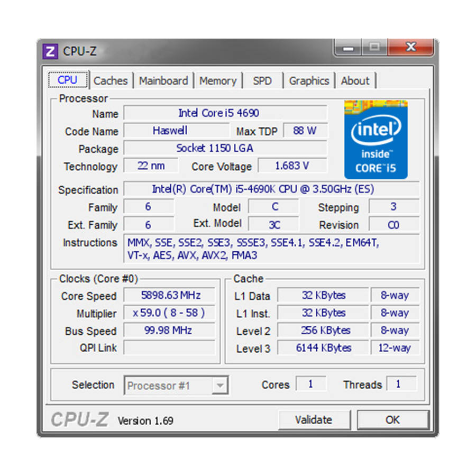This screenshot has width=476, height=476.
Task: Open the Mainboard tab
Action: (x=163, y=81)
